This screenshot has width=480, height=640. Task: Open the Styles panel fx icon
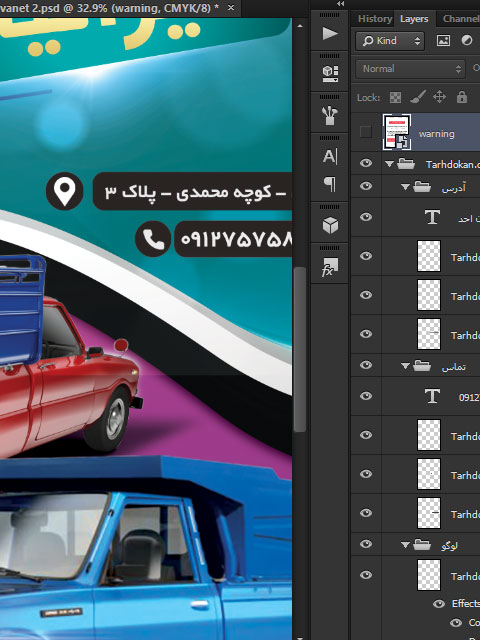pos(330,267)
